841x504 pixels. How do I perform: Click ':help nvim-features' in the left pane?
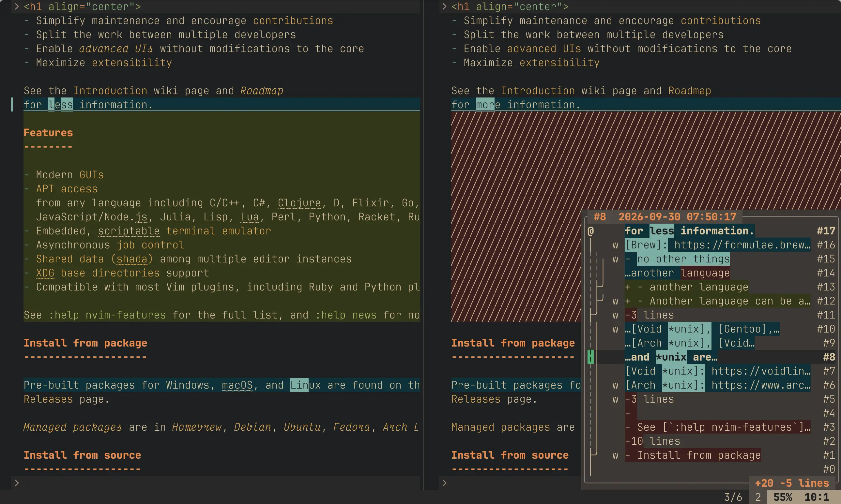(107, 315)
